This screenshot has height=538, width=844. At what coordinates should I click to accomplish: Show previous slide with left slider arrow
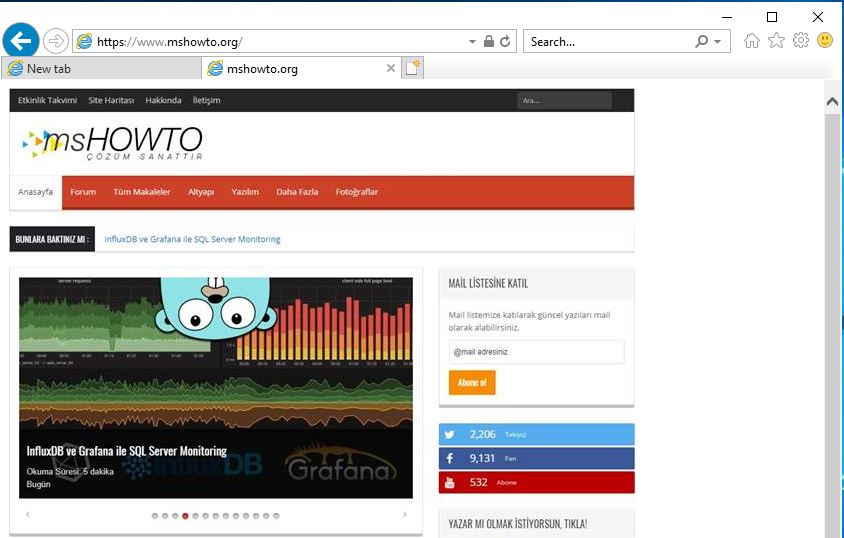27,514
